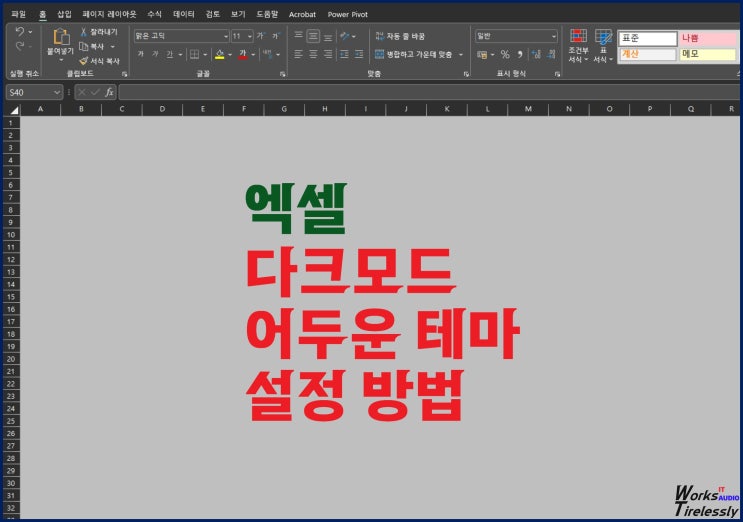This screenshot has width=743, height=522.
Task: Apply the 표준 cell style
Action: tap(648, 38)
